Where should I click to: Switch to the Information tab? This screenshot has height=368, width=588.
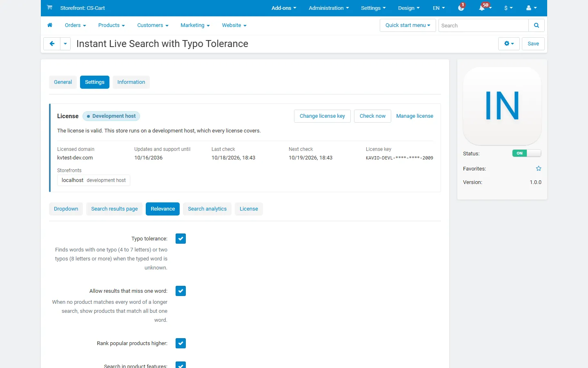[x=131, y=82]
